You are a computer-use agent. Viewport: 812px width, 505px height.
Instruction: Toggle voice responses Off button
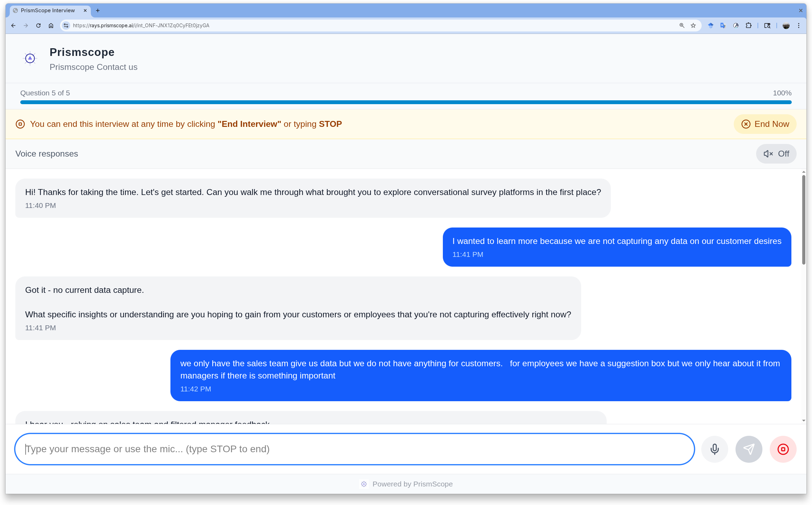coord(776,154)
